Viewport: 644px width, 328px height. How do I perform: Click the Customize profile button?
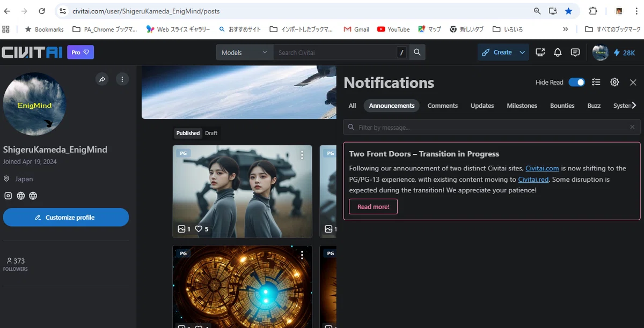(x=65, y=217)
